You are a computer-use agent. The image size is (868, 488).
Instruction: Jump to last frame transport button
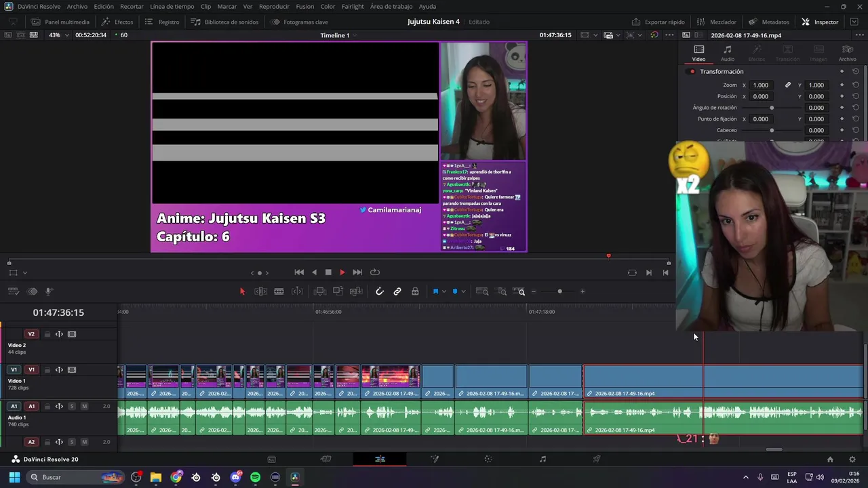pos(357,272)
